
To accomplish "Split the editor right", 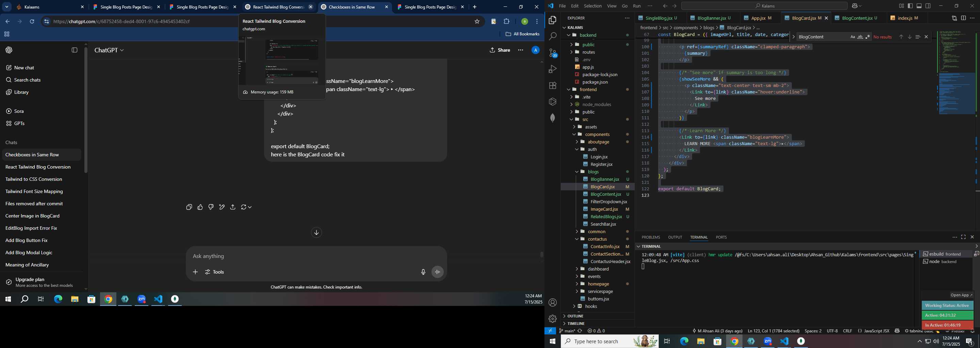I will click(963, 18).
